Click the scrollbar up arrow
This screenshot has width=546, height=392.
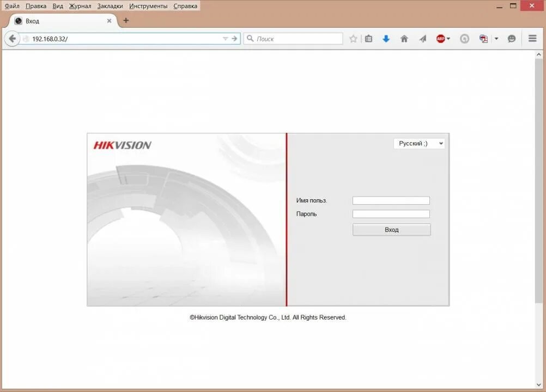click(x=539, y=54)
